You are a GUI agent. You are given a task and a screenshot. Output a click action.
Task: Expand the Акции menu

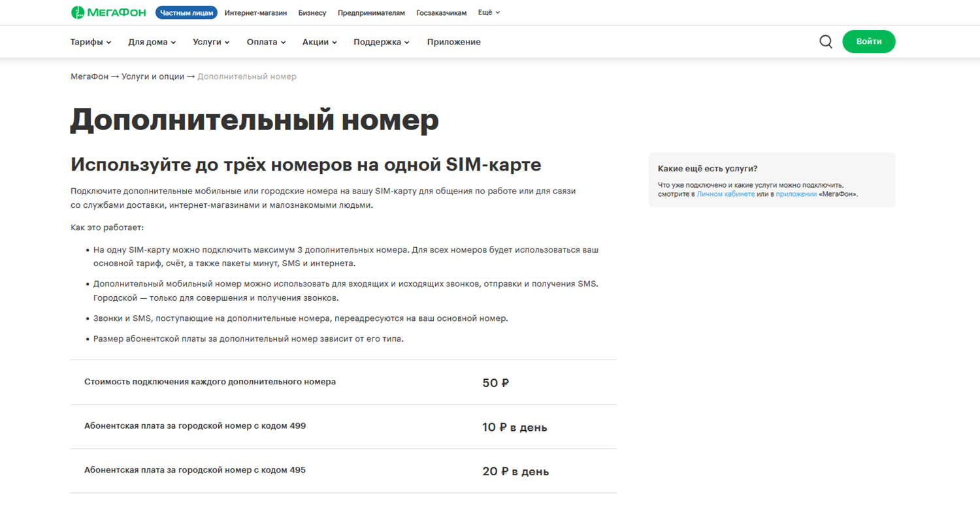pyautogui.click(x=319, y=42)
